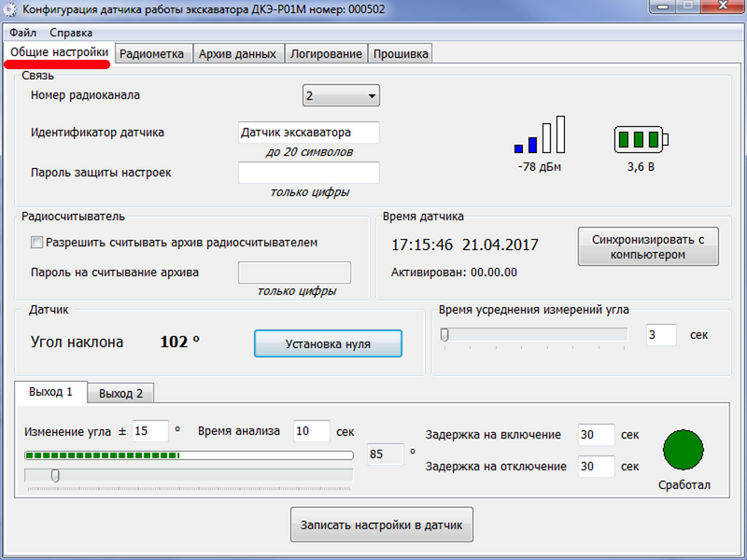This screenshot has height=560, width=747.
Task: Open the Файл menu
Action: 22,33
